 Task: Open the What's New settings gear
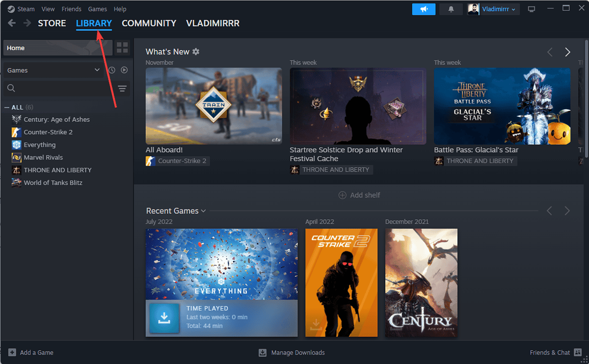point(196,52)
